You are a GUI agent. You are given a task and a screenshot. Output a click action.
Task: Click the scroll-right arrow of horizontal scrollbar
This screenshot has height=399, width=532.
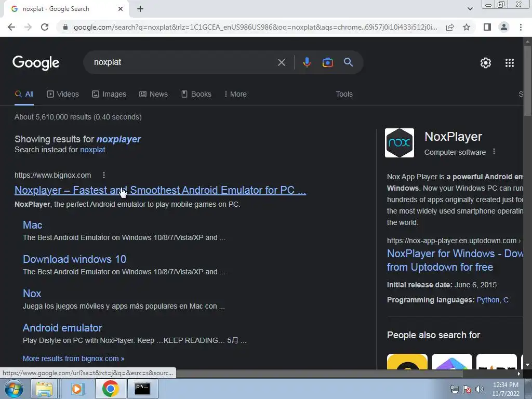coord(519,374)
